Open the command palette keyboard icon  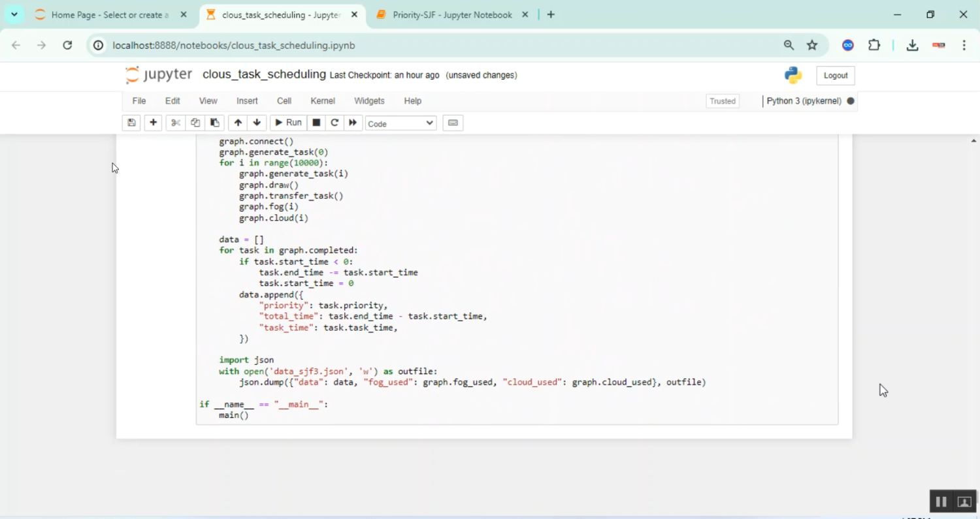point(453,123)
